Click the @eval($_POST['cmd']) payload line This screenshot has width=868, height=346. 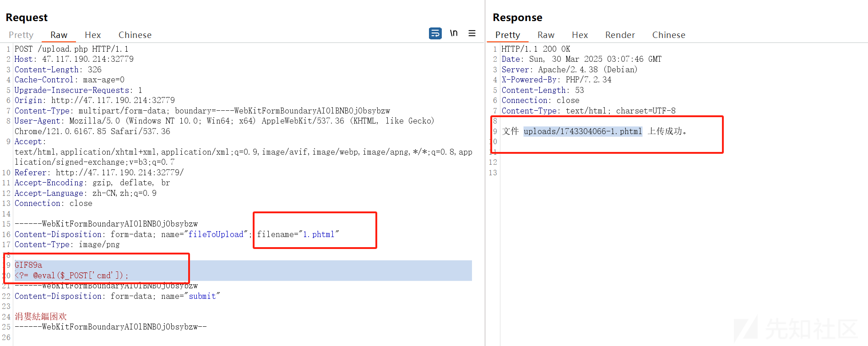pos(71,276)
